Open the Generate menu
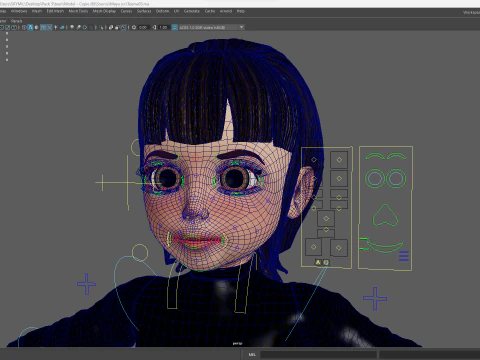This screenshot has width=480, height=360. pos(192,11)
